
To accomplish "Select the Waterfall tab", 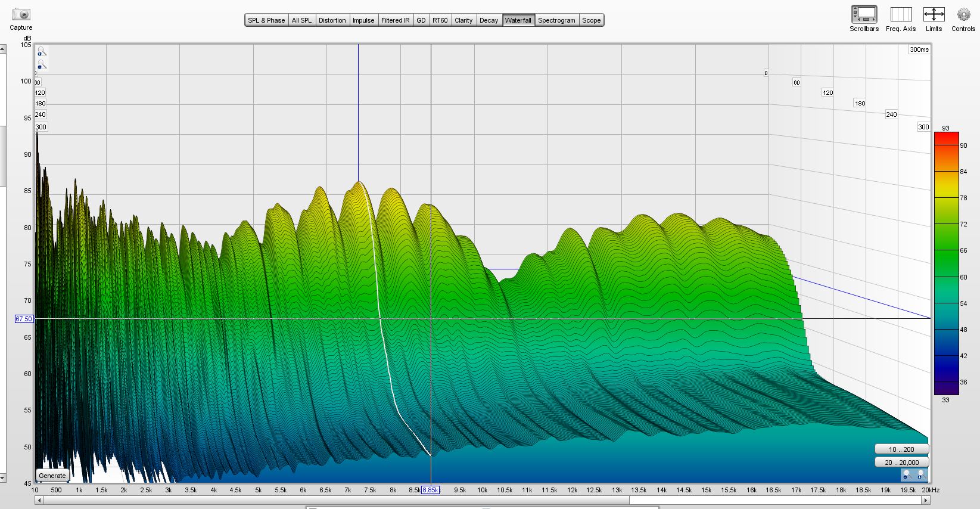I will pyautogui.click(x=518, y=20).
